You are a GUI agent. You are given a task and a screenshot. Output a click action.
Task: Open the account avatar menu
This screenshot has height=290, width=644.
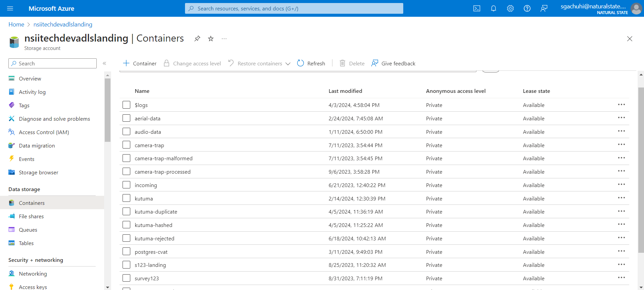tap(636, 8)
